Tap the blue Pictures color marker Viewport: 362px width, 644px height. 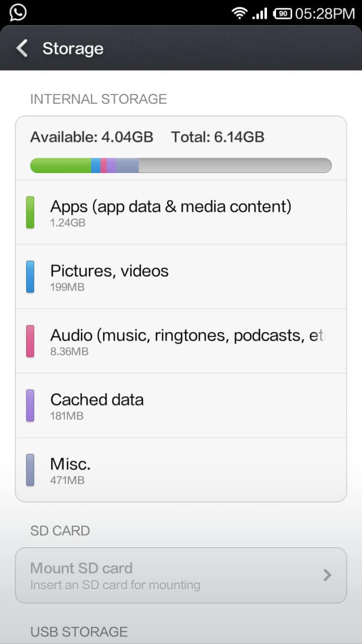30,277
